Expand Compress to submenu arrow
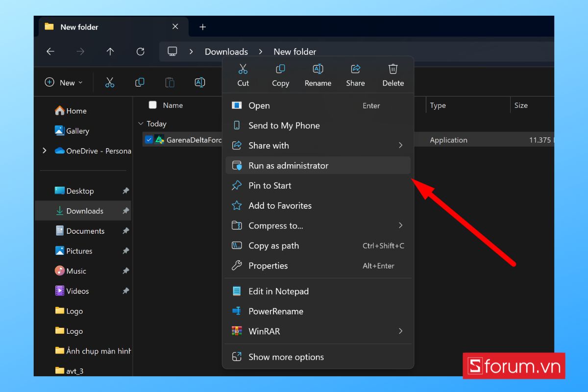The height and width of the screenshot is (392, 588). (400, 225)
